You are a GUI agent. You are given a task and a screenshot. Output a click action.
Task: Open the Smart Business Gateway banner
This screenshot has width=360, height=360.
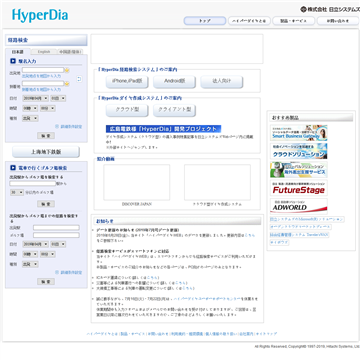point(299,133)
